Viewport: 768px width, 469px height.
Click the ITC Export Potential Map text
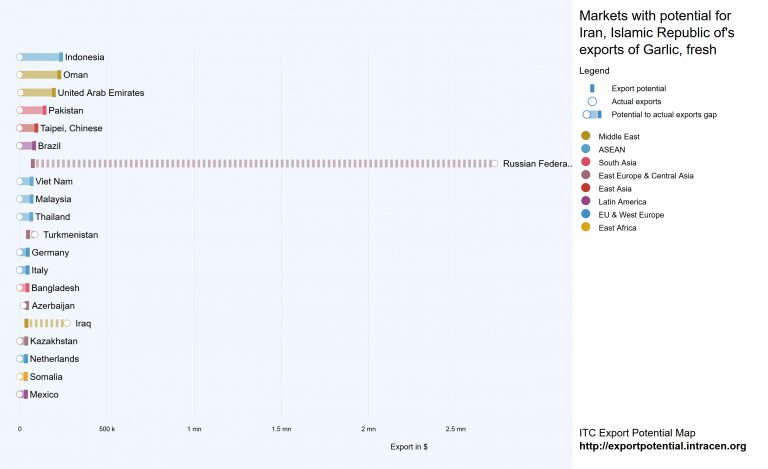[637, 433]
